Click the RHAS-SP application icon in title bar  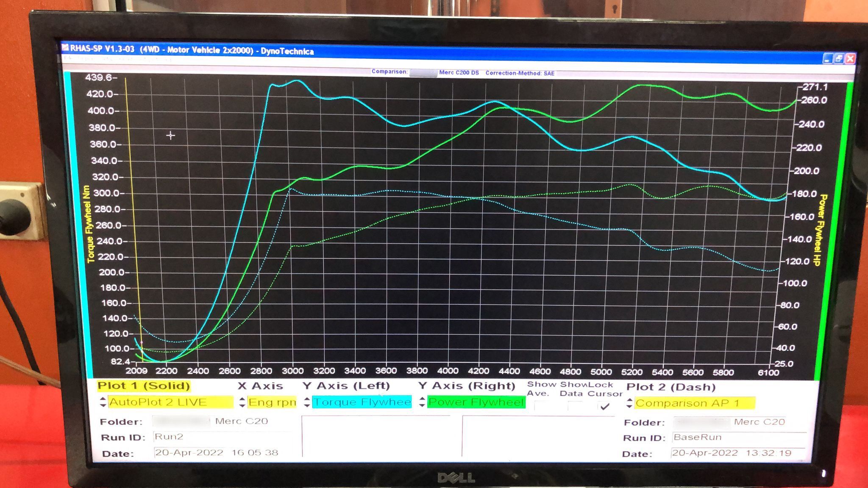[x=65, y=47]
